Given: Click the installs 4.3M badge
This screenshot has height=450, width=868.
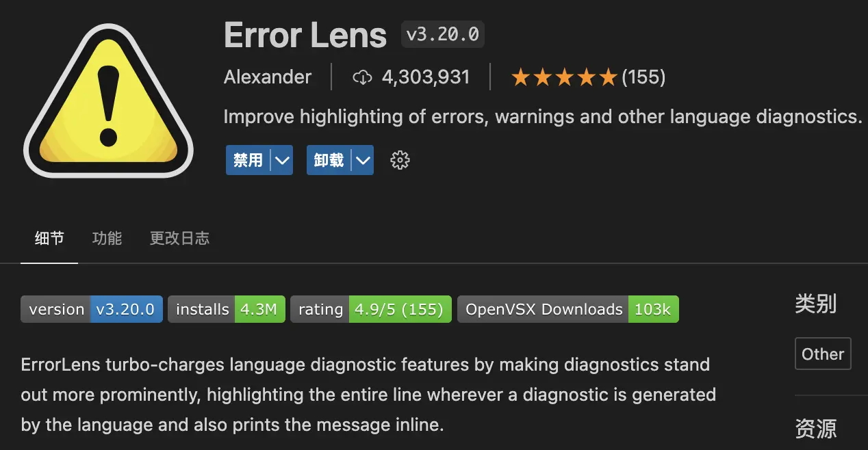Looking at the screenshot, I should pos(226,309).
